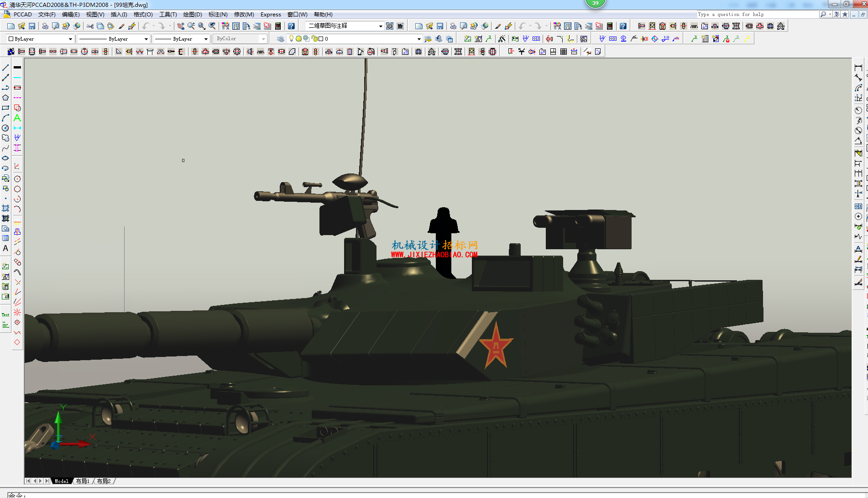Open the PCCAD menu

[23, 14]
